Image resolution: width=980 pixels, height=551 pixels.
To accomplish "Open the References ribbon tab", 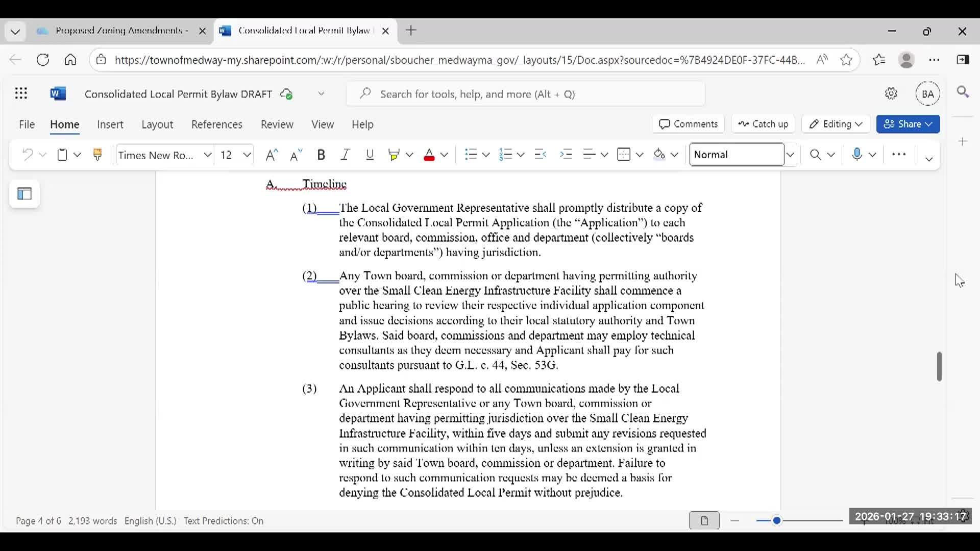I will (216, 124).
